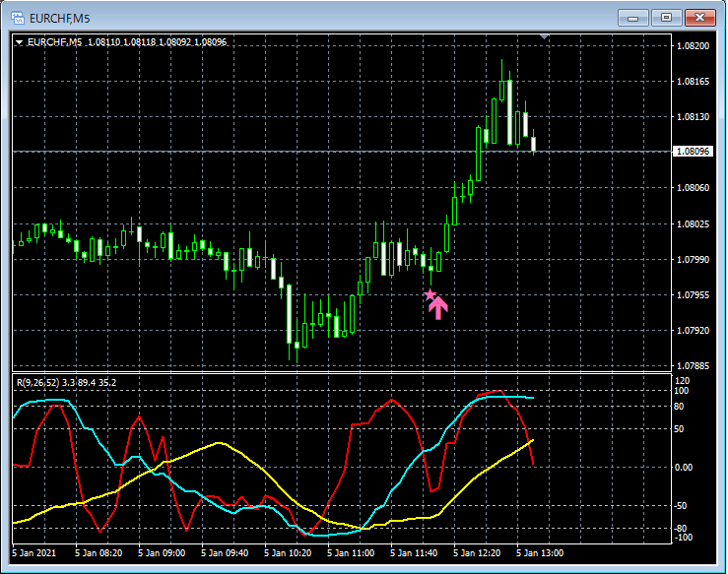Image resolution: width=728 pixels, height=574 pixels.
Task: Click the chart window icon in title bar
Action: point(17,17)
